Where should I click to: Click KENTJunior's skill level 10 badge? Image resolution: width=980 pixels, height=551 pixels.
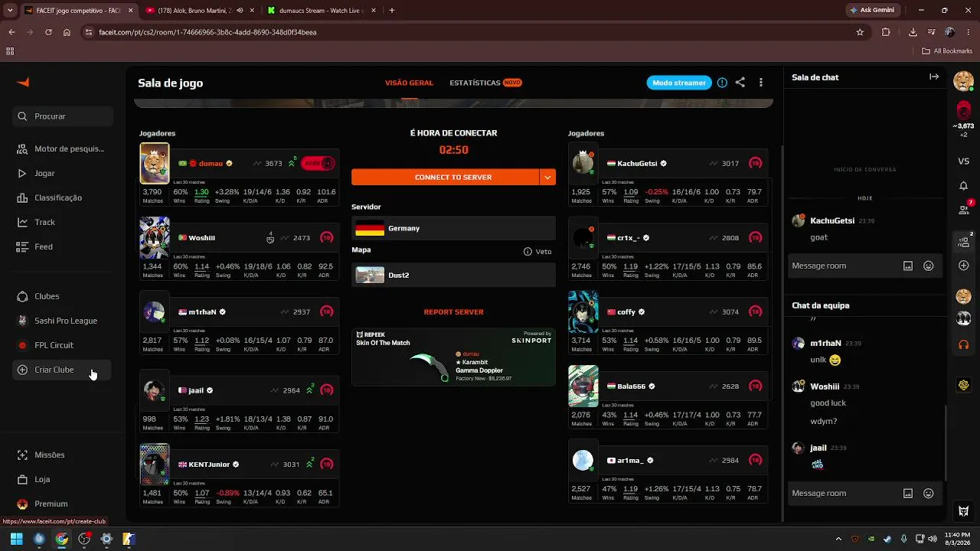pyautogui.click(x=327, y=465)
